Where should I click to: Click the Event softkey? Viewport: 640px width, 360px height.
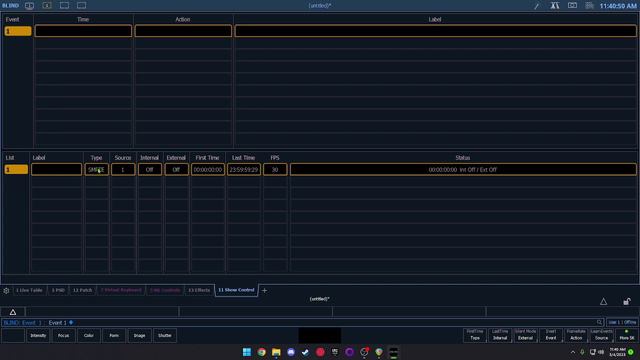click(551, 335)
